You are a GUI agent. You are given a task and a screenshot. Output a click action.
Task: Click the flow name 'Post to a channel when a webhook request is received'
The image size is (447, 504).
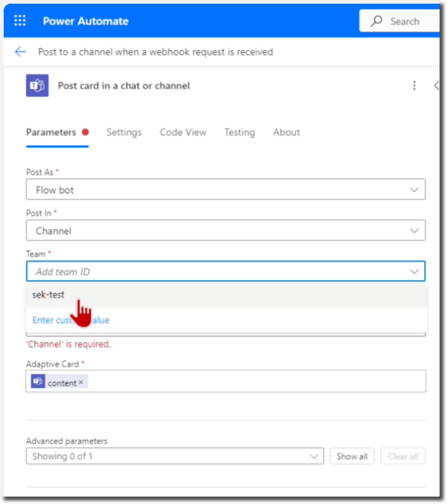point(156,52)
